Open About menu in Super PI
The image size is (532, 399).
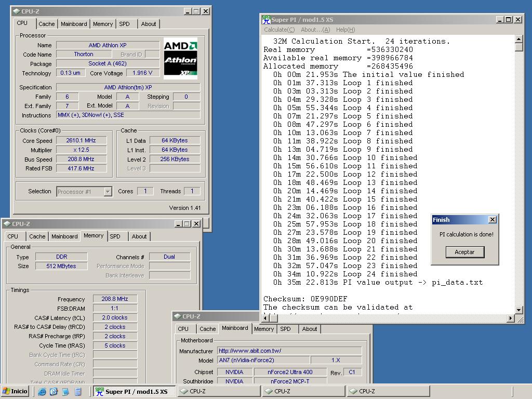(x=315, y=30)
